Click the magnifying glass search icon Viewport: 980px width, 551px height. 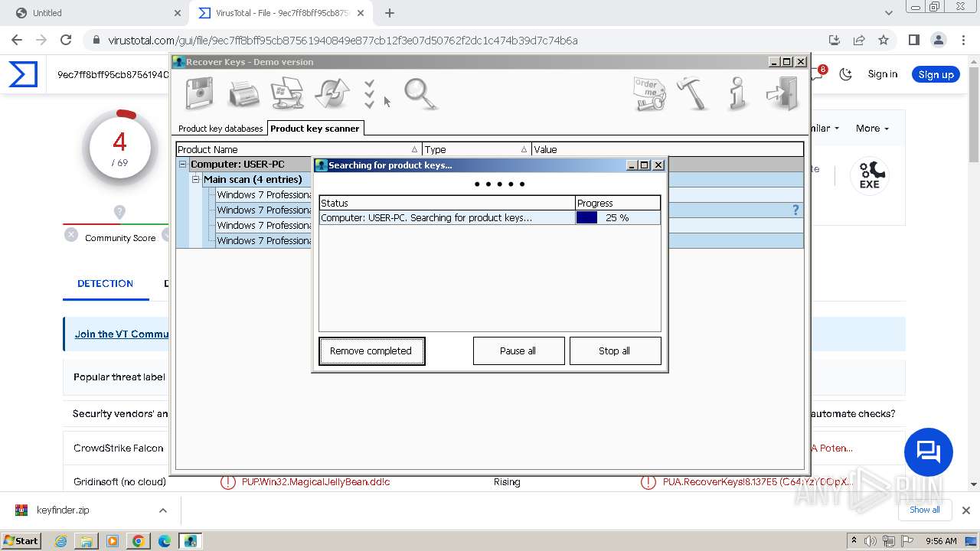tap(420, 93)
